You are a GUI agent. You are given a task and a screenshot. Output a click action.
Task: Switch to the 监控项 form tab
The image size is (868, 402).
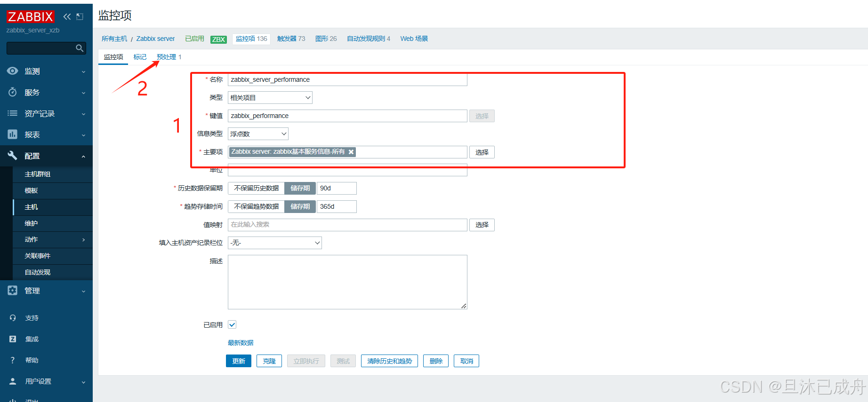(113, 57)
